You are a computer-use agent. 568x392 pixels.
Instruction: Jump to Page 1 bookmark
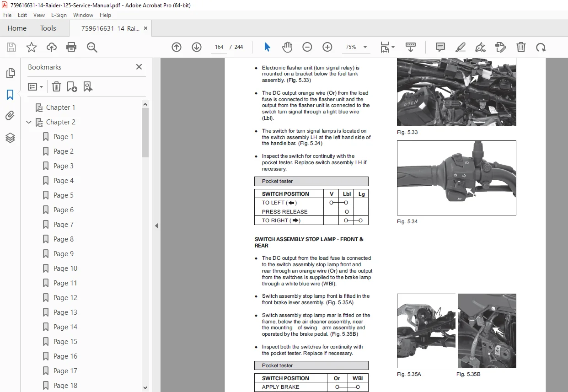63,137
